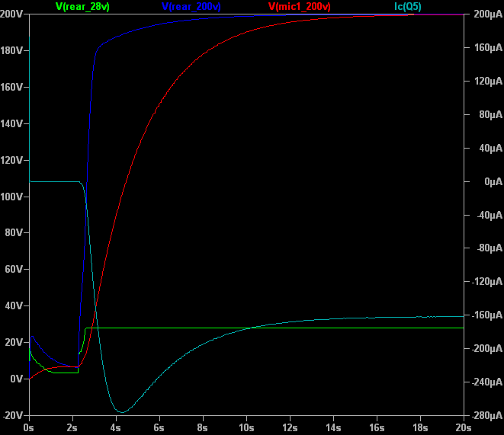This screenshot has height=435, width=504.
Task: Click the 4s time axis label
Action: [x=115, y=428]
